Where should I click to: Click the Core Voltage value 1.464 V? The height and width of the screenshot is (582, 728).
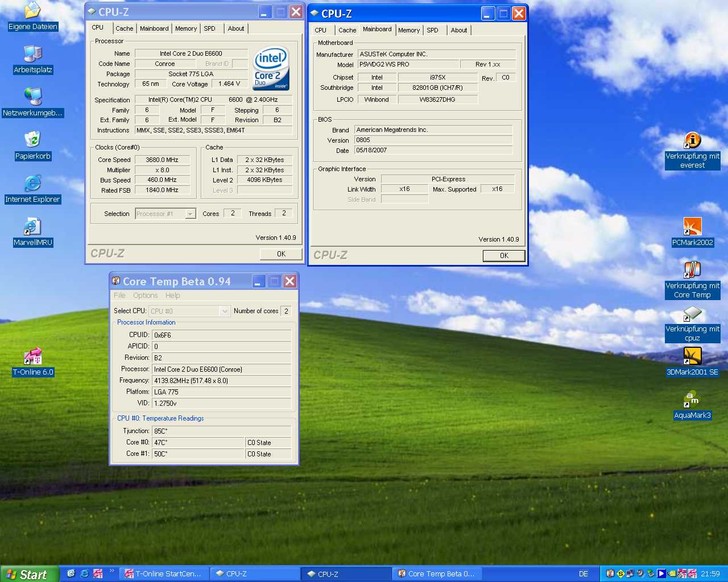click(229, 84)
